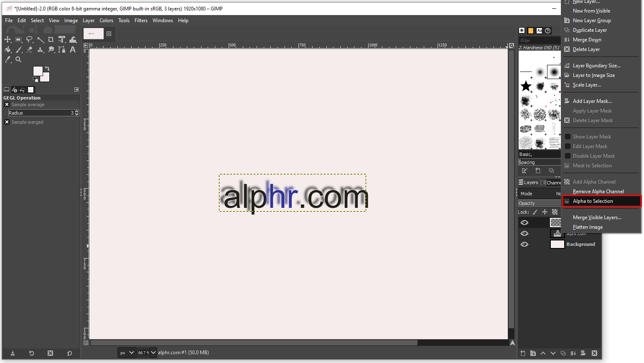The image size is (644, 363).
Task: Open the Select menu
Action: (37, 20)
